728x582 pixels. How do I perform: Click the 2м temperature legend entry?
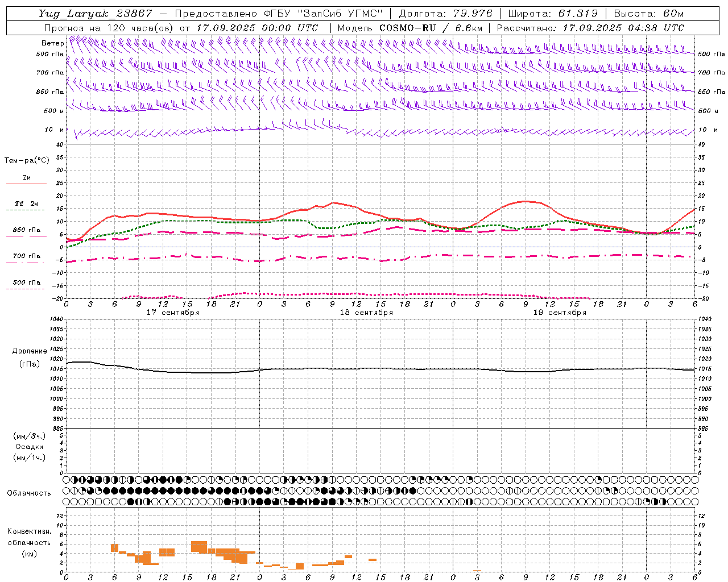click(x=27, y=178)
